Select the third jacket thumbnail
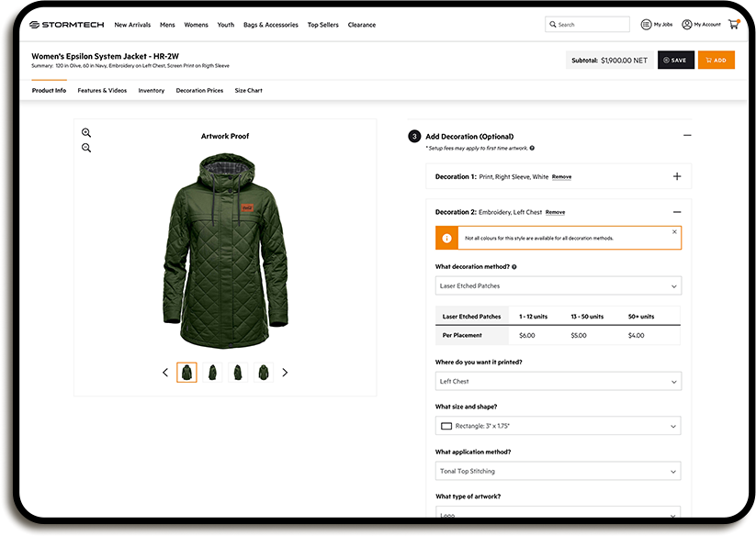Screen dimensions: 756x536 [238, 373]
